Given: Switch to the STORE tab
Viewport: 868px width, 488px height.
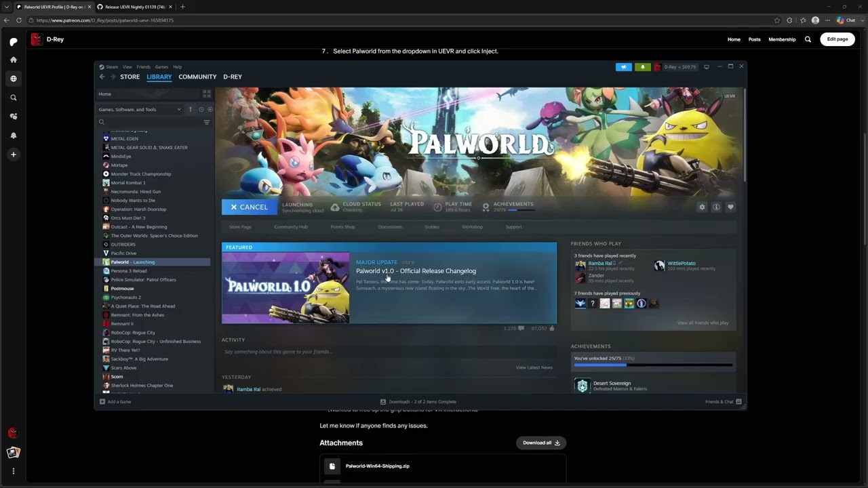Looking at the screenshot, I should tap(130, 77).
